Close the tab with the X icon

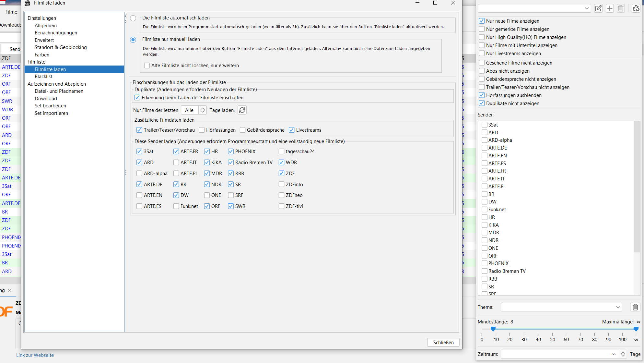(x=10, y=290)
